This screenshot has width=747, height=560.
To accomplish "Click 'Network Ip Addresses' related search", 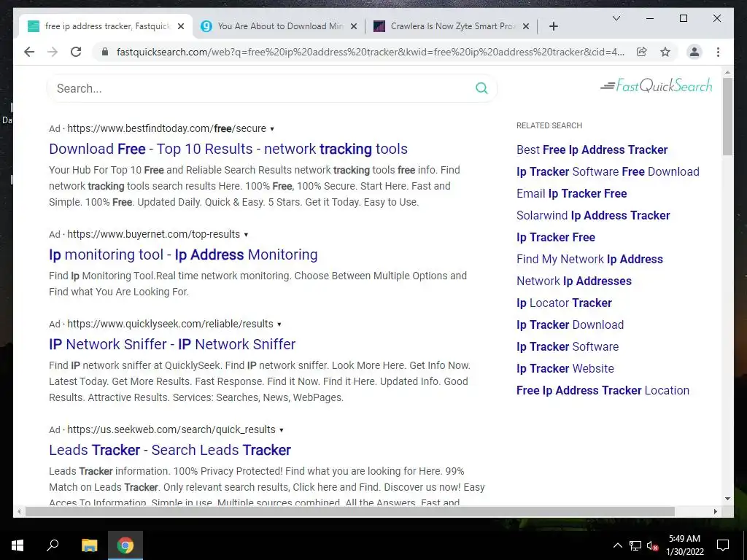I will [574, 281].
